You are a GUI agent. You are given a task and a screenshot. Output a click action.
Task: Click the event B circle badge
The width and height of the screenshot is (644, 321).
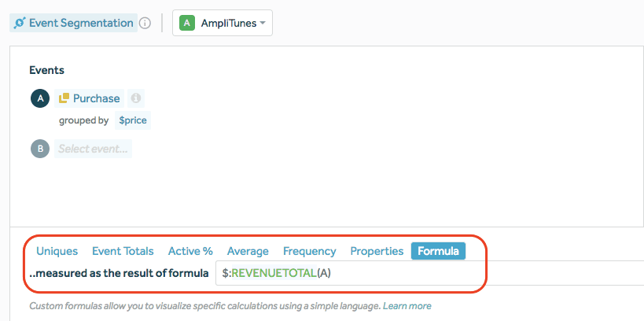[x=39, y=148]
